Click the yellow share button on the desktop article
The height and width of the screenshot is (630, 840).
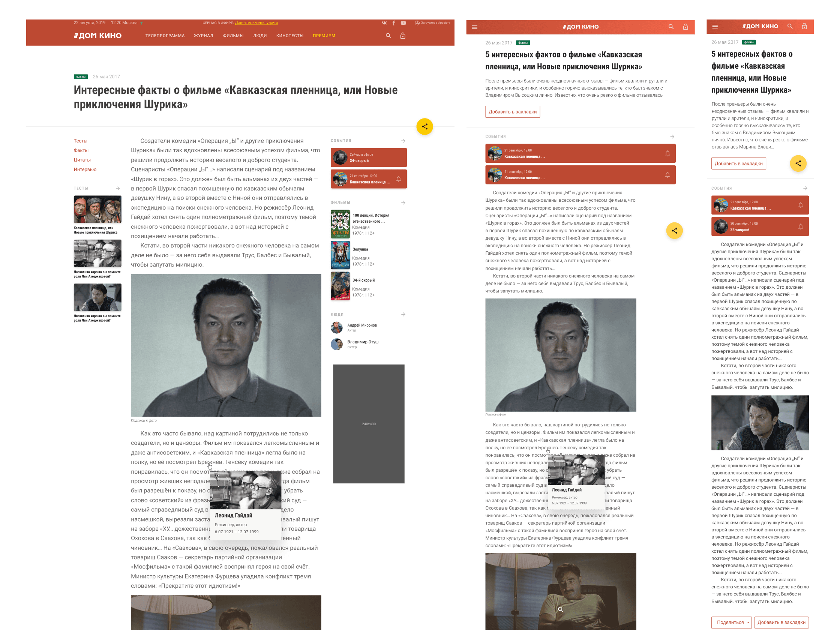coord(424,126)
